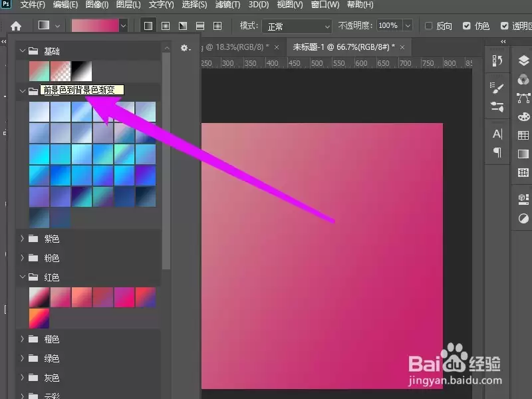Open the 滤镜(T) menu
Image resolution: width=532 pixels, height=399 pixels.
pyautogui.click(x=227, y=5)
